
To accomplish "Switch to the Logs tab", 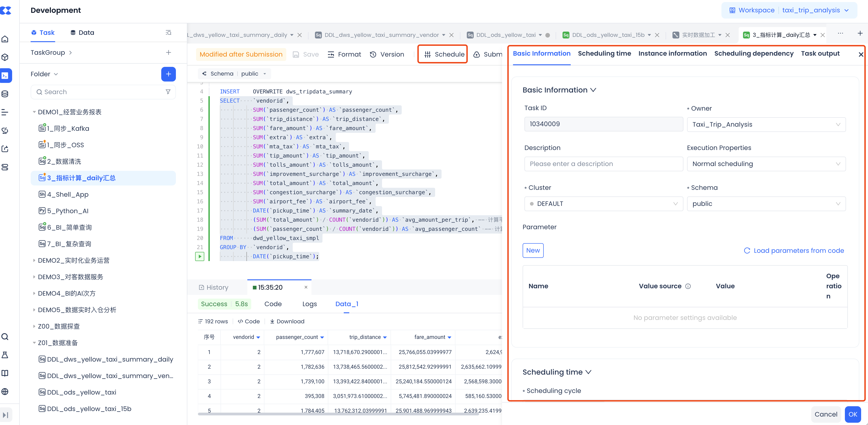I will (309, 304).
